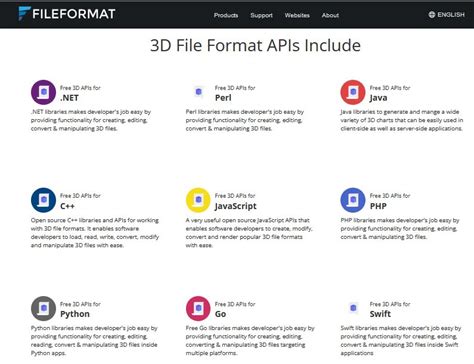Click 'Open source C++ libraries and APIs' description
Image resolution: width=474 pixels, height=364 pixels.
95,233
